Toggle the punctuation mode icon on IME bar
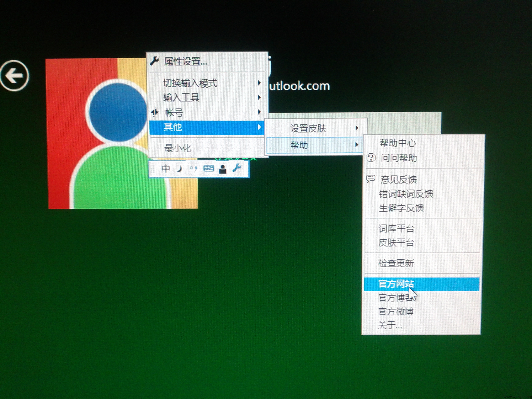532x399 pixels. (x=194, y=169)
